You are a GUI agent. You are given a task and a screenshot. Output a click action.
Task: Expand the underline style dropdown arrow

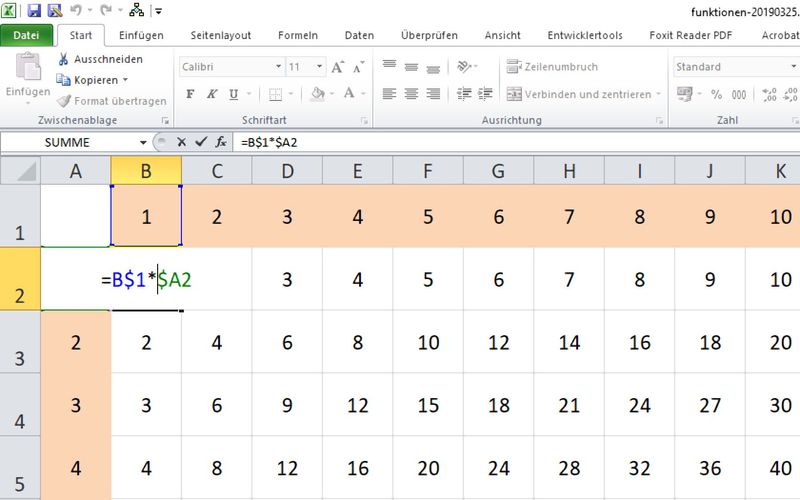(x=249, y=94)
